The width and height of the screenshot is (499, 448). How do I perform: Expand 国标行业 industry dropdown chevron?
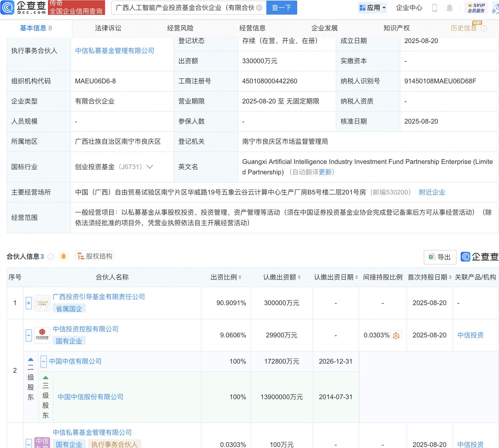(150, 167)
